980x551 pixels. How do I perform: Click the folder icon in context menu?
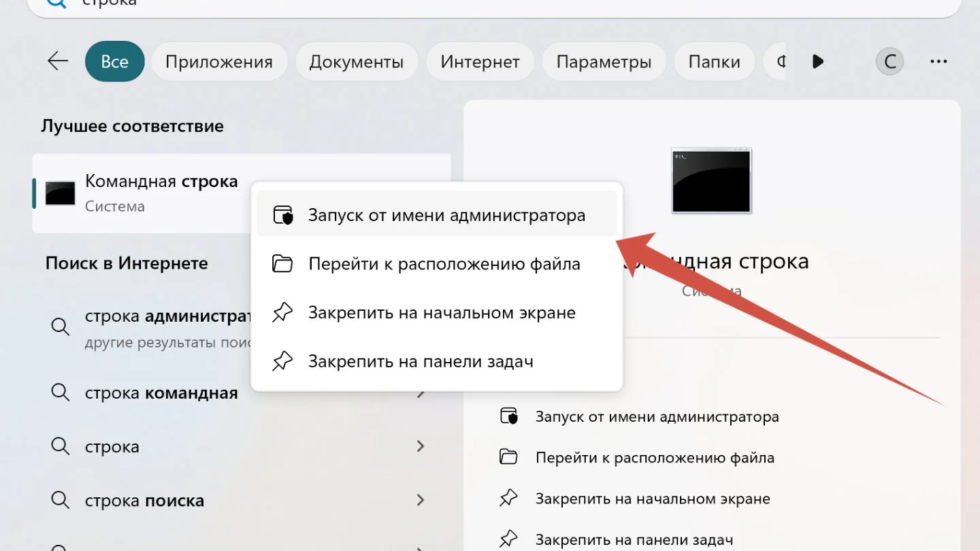click(282, 264)
